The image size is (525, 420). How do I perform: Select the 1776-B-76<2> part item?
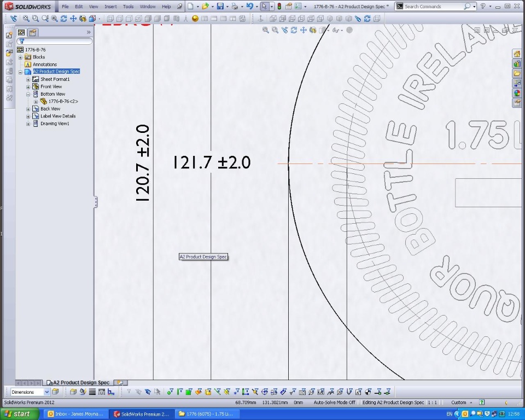(63, 101)
